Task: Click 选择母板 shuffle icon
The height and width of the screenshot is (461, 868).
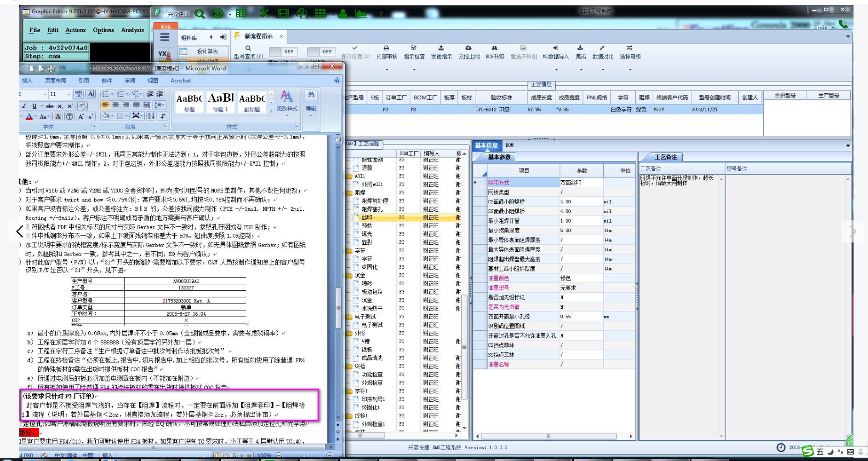Action: click(x=629, y=48)
